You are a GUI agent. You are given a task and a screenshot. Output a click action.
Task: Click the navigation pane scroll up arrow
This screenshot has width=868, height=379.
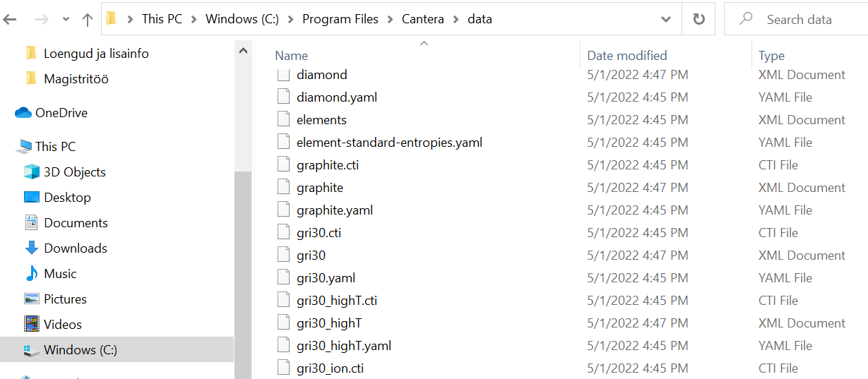pyautogui.click(x=242, y=52)
